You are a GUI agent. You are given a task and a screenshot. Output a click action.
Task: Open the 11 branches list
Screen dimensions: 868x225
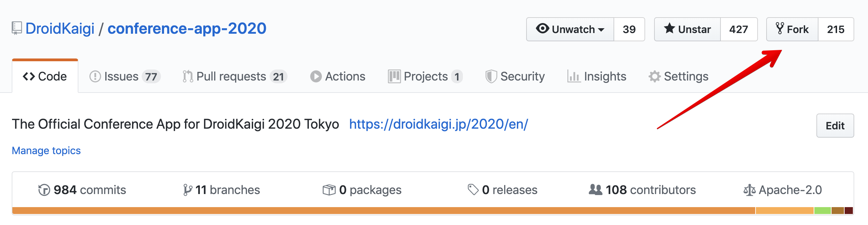(x=221, y=190)
